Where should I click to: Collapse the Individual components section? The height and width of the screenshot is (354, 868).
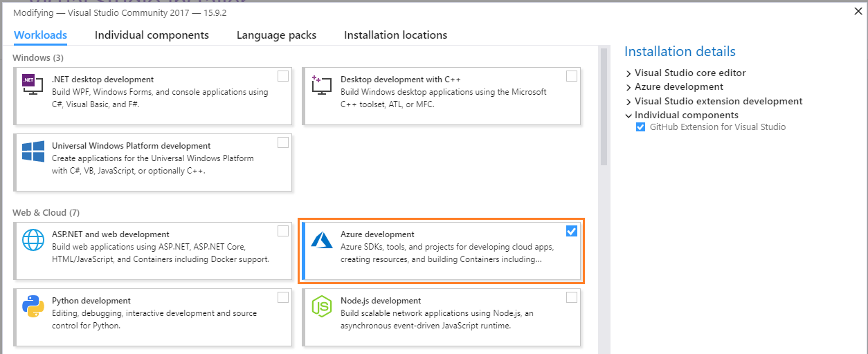pyautogui.click(x=629, y=115)
